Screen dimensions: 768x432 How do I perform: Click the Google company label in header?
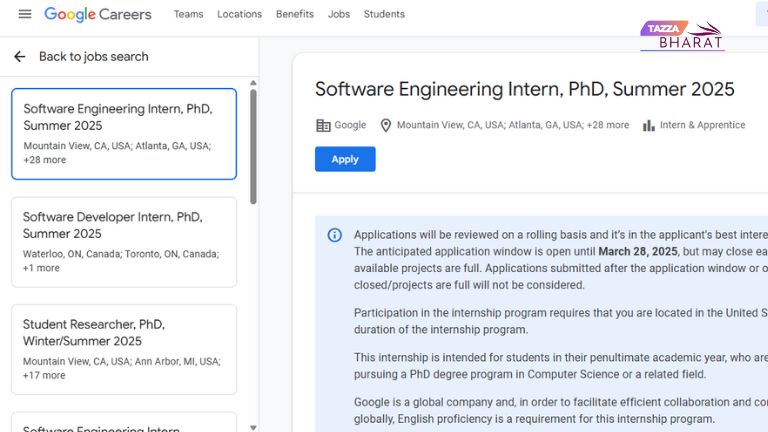pyautogui.click(x=350, y=125)
